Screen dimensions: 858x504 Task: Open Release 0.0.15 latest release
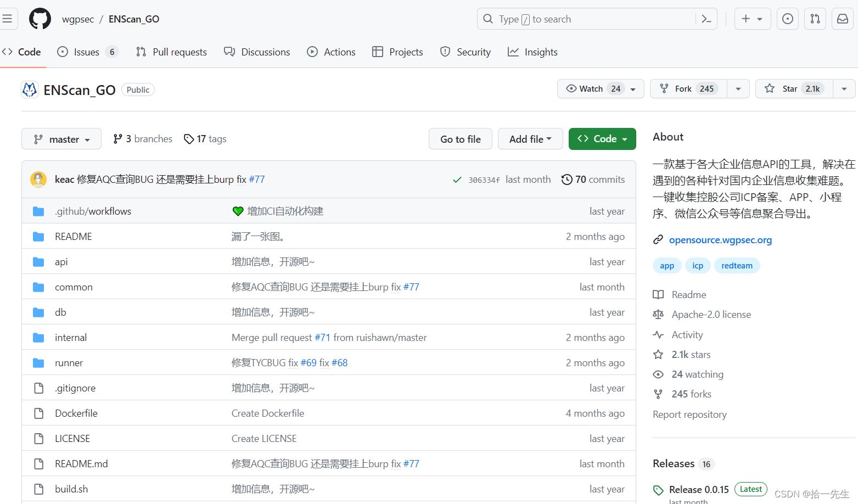click(x=699, y=490)
